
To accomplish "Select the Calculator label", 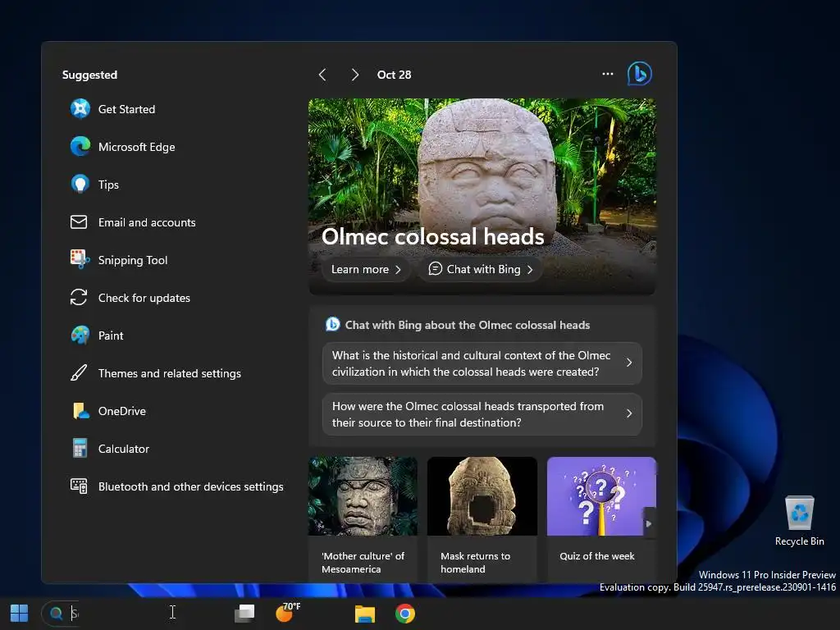I will click(x=123, y=449).
